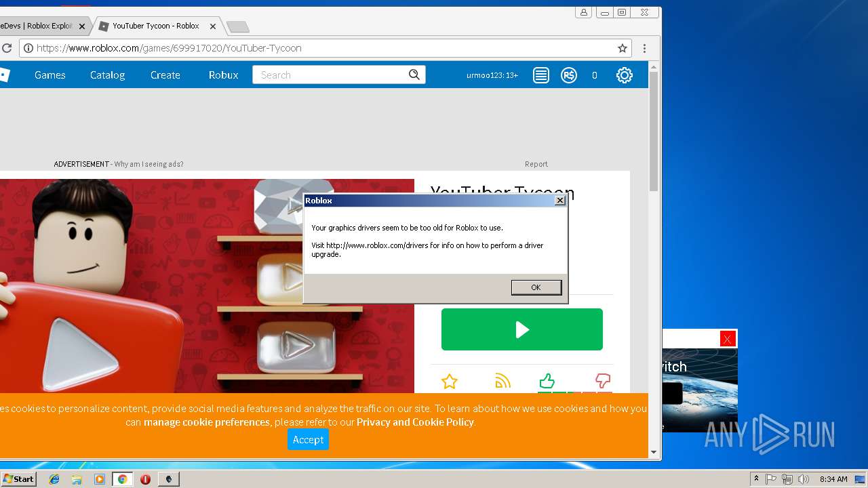Image resolution: width=868 pixels, height=488 pixels.
Task: Click 'Why am I seeing ads?' link
Action: click(149, 164)
